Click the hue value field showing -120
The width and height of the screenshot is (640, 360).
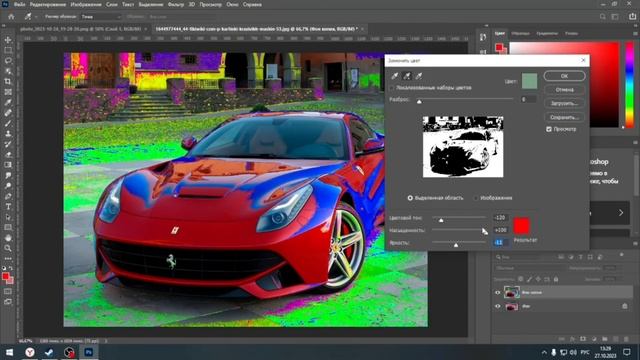500,218
